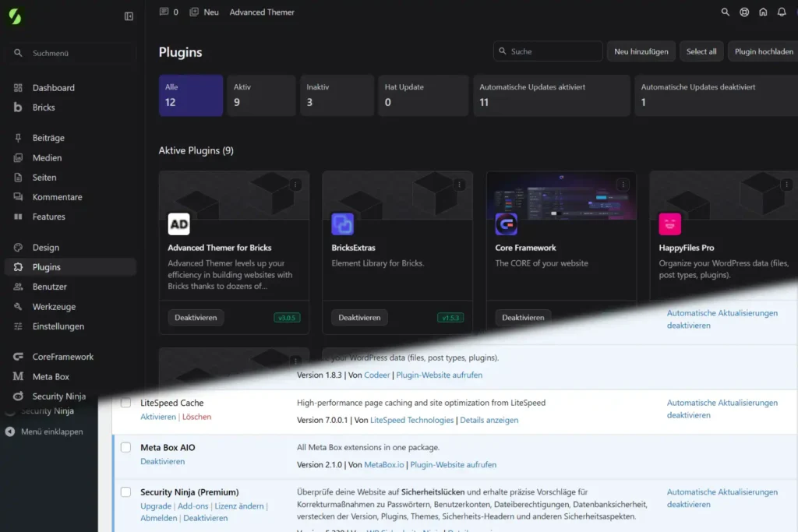This screenshot has height=532, width=798.
Task: Click the Löschen link under LiteSpeed Cache
Action: click(196, 417)
